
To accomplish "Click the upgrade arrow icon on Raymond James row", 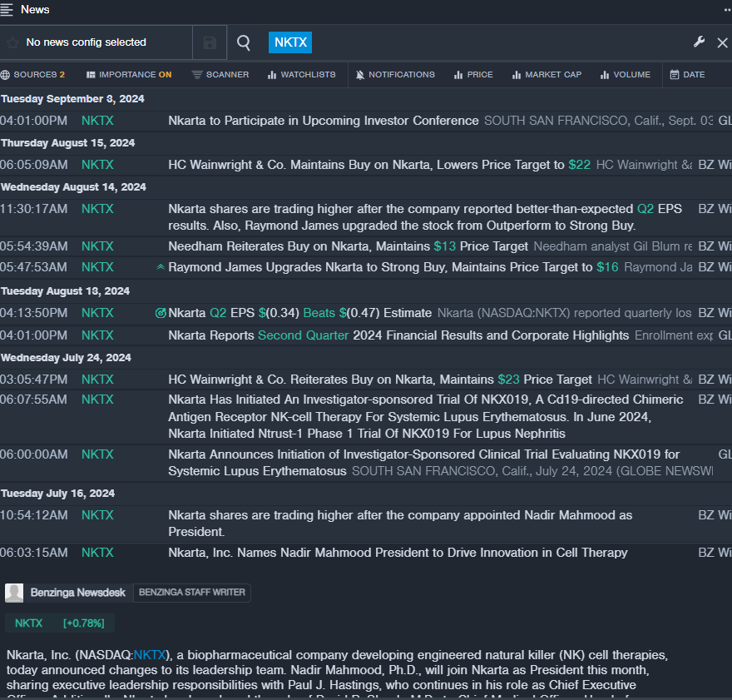I will (161, 267).
